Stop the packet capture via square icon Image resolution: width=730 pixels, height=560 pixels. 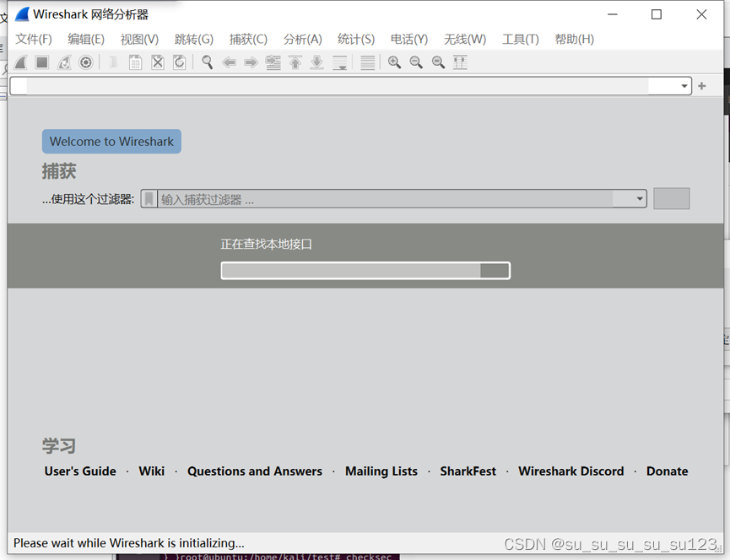(42, 62)
